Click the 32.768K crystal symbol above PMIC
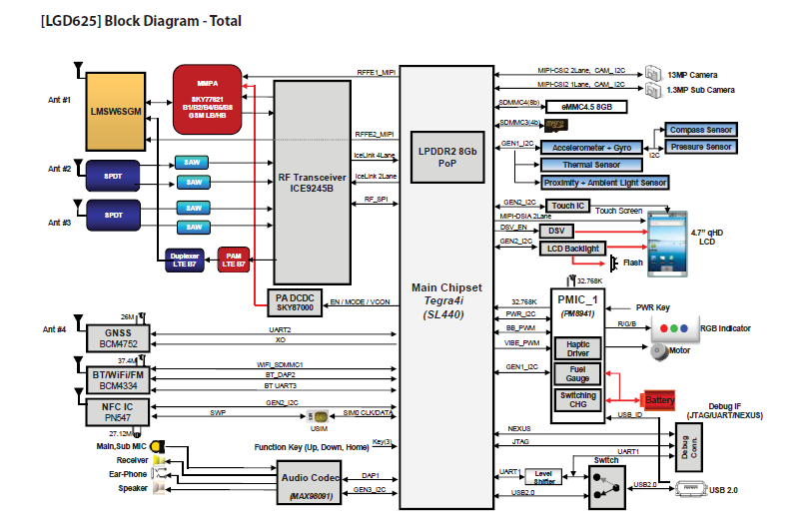811x532 pixels. [x=571, y=280]
